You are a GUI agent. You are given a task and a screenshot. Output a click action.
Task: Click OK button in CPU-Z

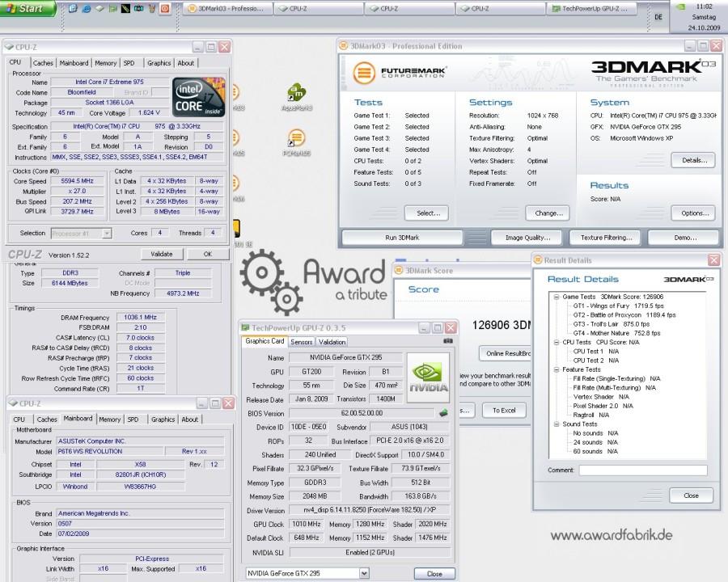(208, 254)
